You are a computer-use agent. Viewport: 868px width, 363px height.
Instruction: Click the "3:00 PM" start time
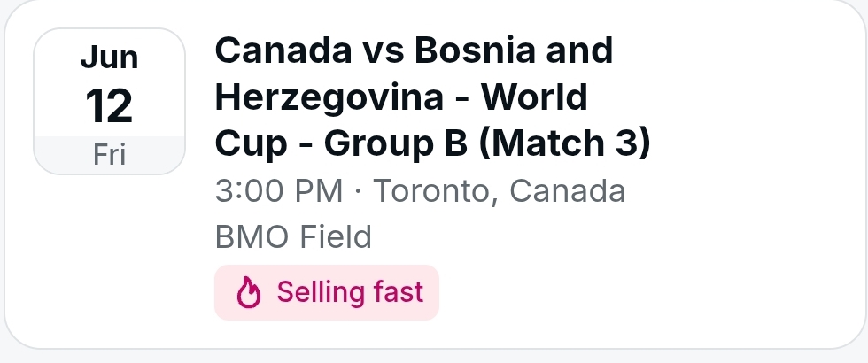277,191
